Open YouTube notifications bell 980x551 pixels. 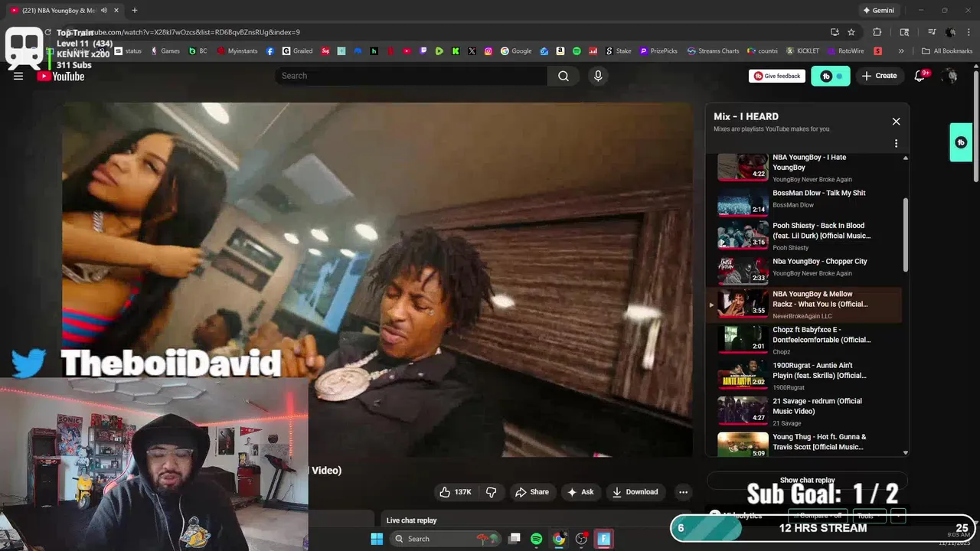click(x=920, y=76)
